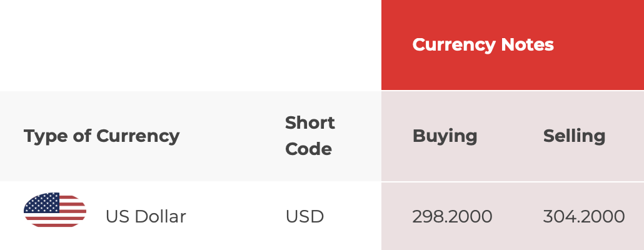Click the word 'Notes' in the red banner
644x250 pixels.
coord(527,44)
